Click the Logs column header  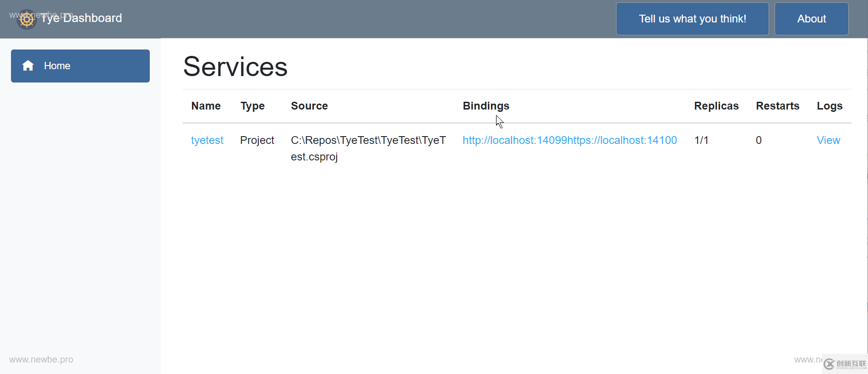[830, 106]
